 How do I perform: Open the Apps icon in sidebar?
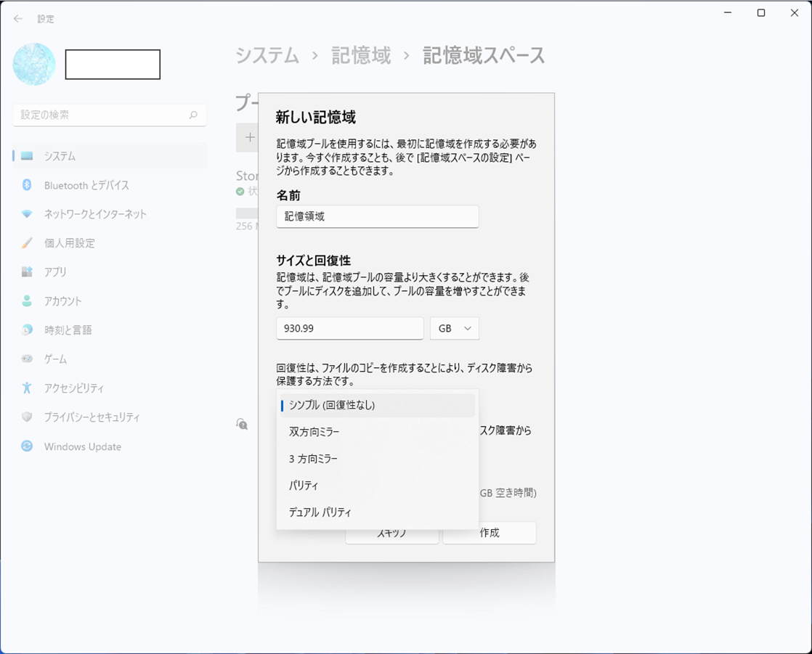(27, 272)
